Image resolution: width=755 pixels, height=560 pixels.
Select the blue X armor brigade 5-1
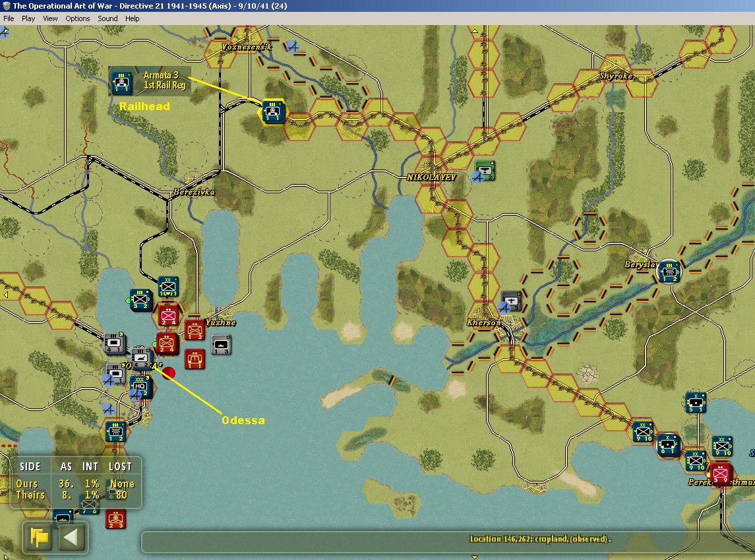(x=696, y=402)
